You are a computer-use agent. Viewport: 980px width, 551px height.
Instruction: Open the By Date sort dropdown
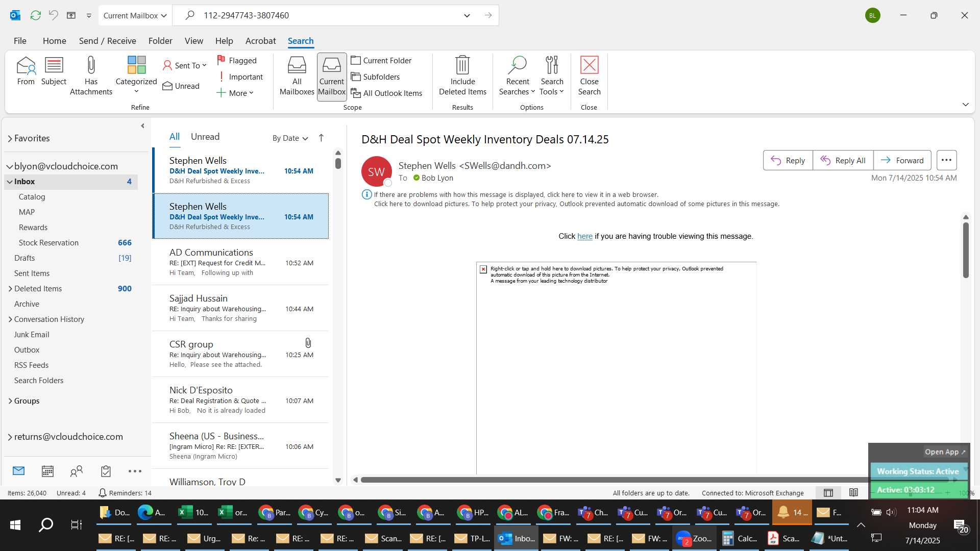tap(290, 138)
